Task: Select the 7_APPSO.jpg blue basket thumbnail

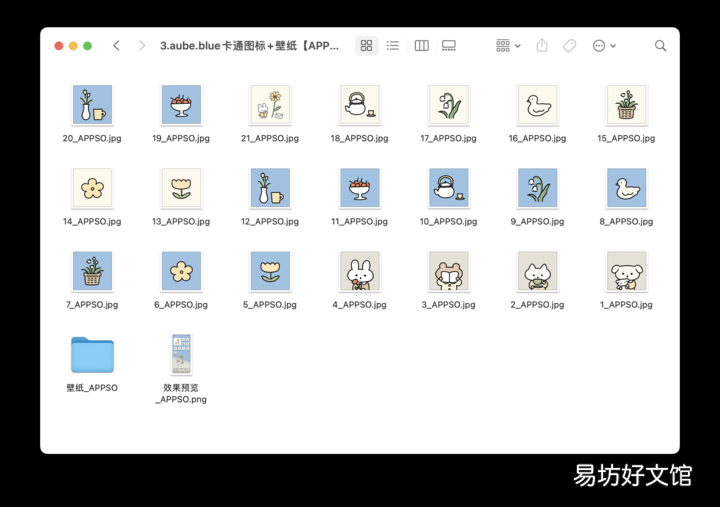Action: click(92, 271)
